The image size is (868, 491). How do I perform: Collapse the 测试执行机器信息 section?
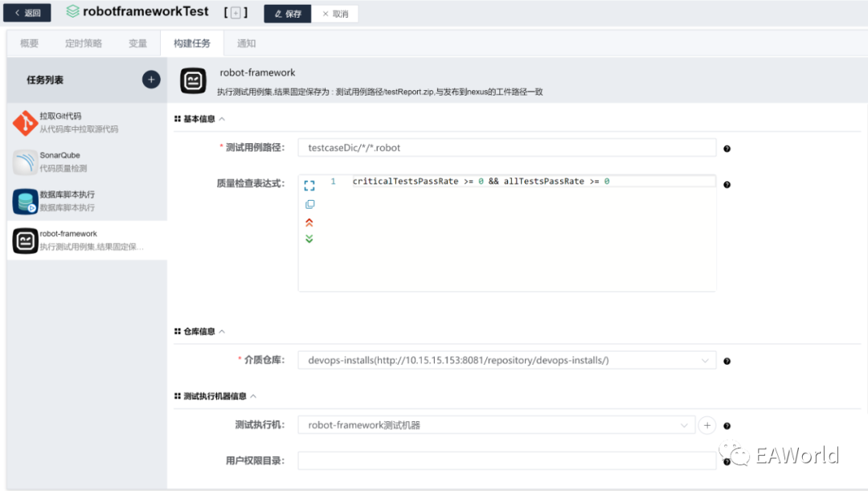(x=253, y=396)
